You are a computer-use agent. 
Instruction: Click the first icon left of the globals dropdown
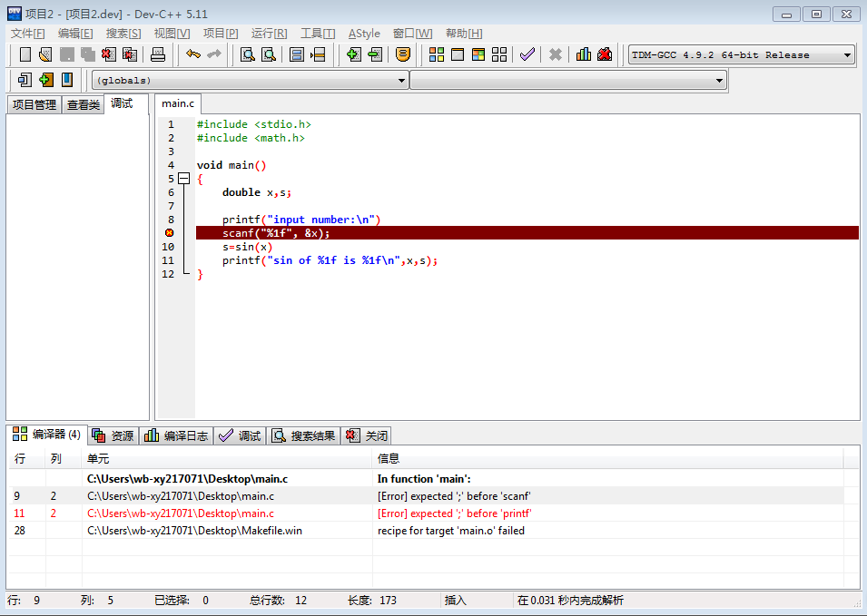click(25, 80)
